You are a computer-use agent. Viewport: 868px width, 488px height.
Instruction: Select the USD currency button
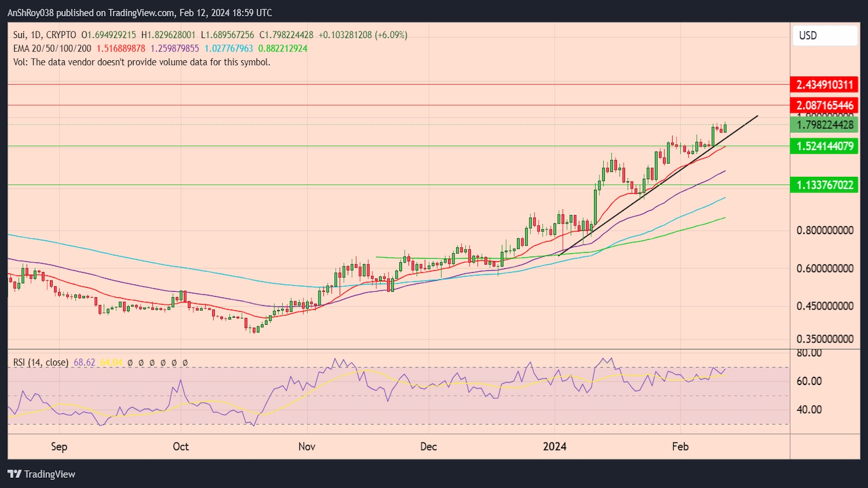(824, 36)
